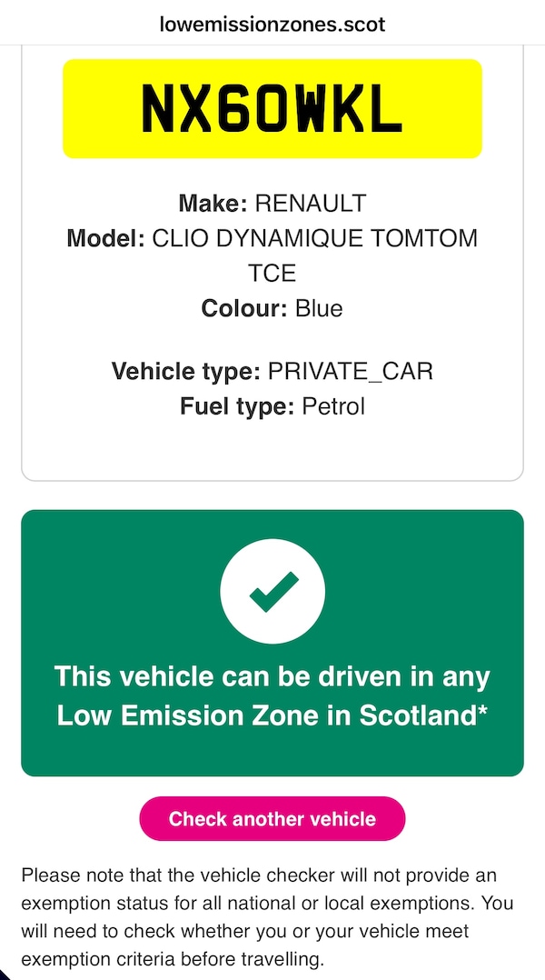545x980 pixels.
Task: Select the bold Make label
Action: (213, 203)
